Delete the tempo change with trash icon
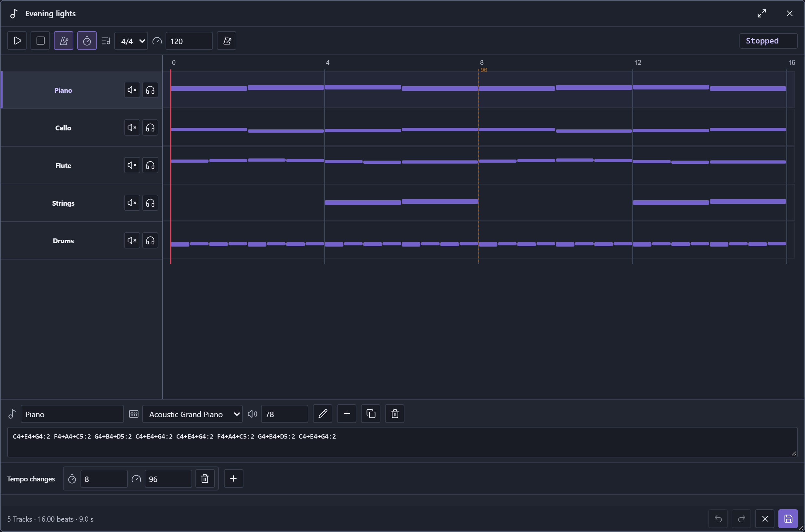This screenshot has height=532, width=805. pyautogui.click(x=205, y=478)
